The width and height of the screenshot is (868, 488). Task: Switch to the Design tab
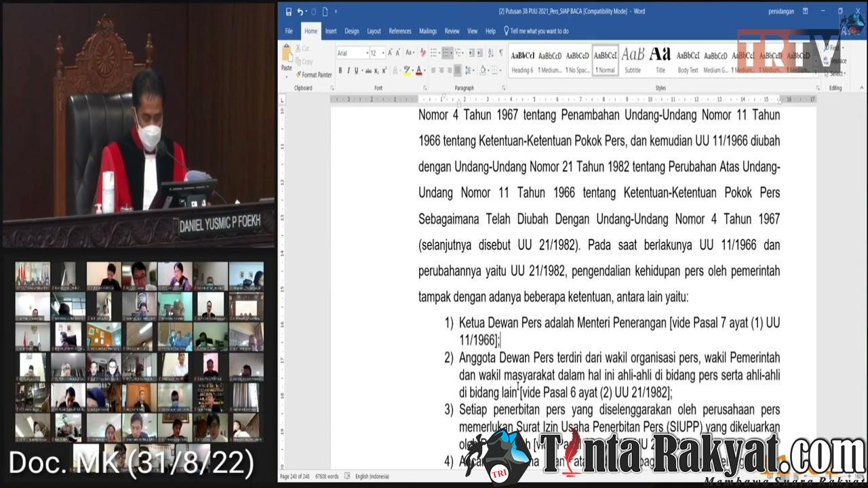coord(352,31)
